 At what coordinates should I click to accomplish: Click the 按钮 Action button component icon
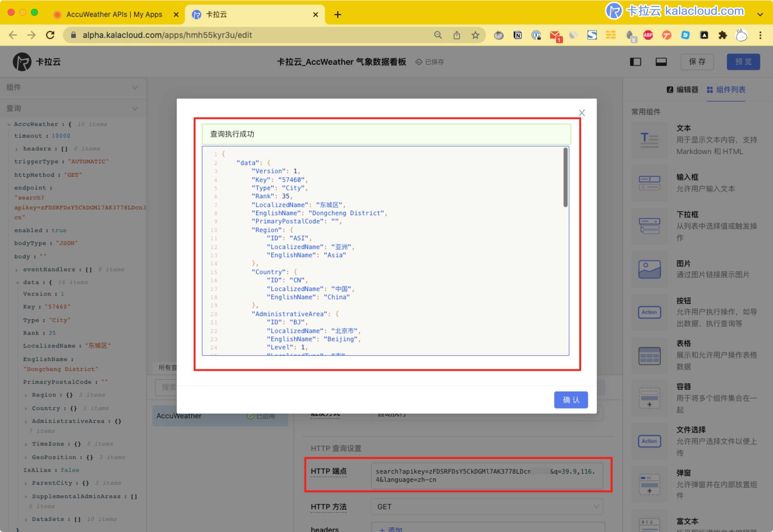pos(649,312)
